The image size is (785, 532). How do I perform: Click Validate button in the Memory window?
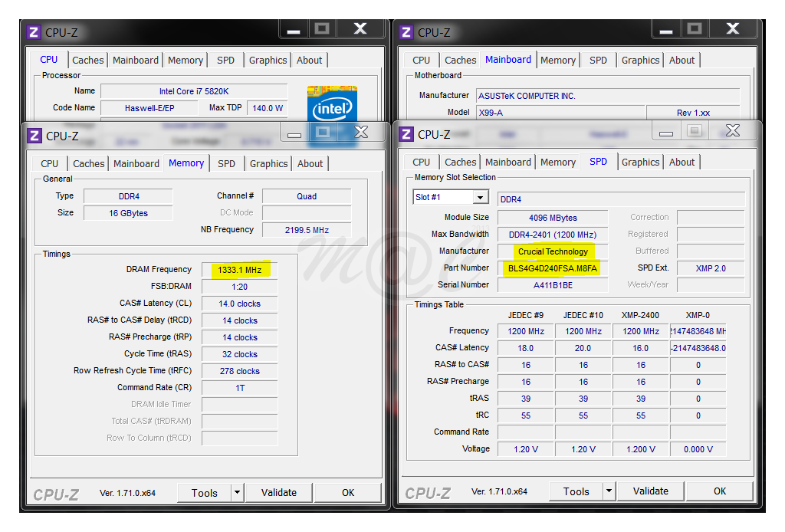click(x=279, y=492)
